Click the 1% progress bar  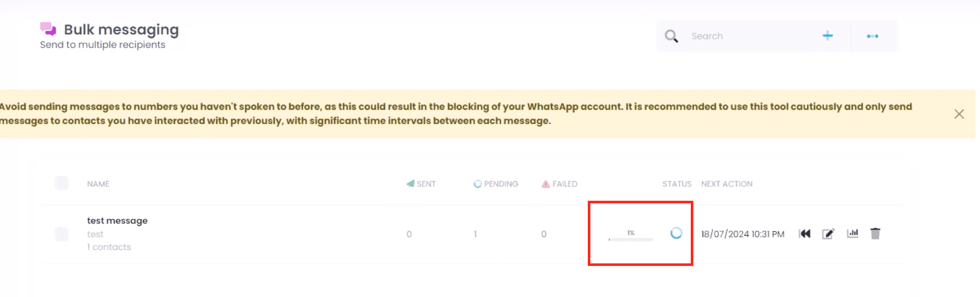tap(631, 239)
